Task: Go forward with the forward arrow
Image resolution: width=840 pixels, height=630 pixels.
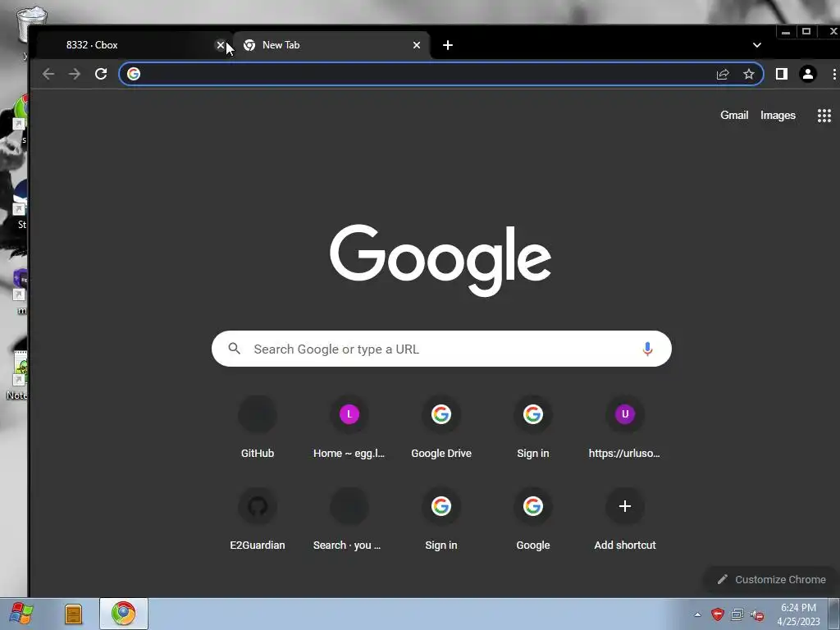Action: (x=75, y=74)
